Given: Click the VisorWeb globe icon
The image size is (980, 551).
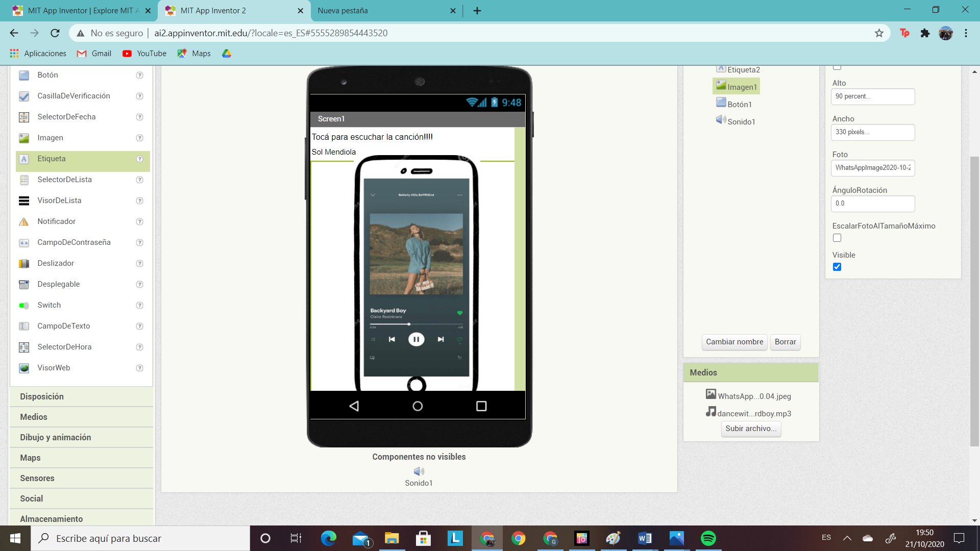Looking at the screenshot, I should pyautogui.click(x=24, y=368).
